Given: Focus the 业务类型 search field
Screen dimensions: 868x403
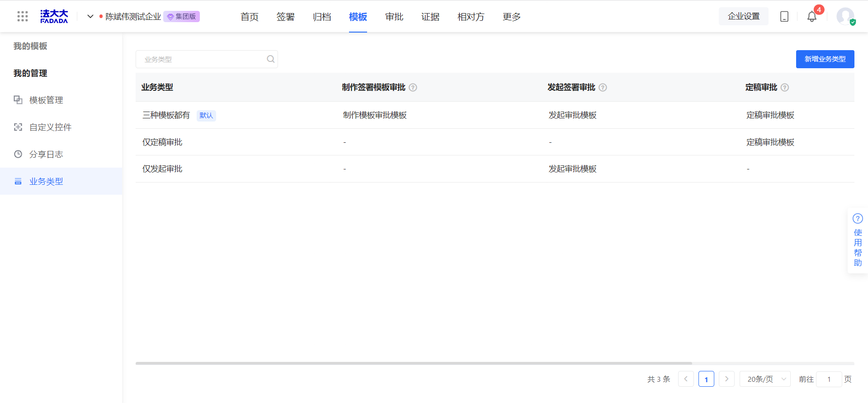Looking at the screenshot, I should click(207, 59).
